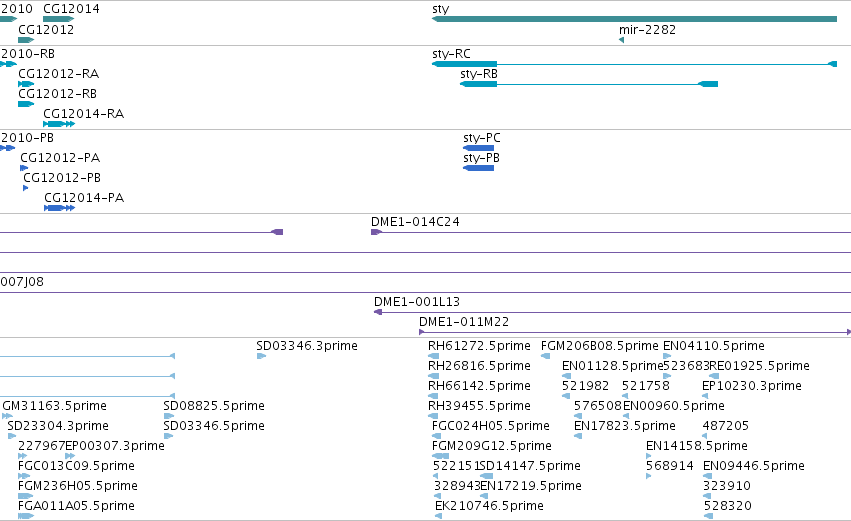Select the FGM236H05.5prime EST label

click(x=78, y=486)
